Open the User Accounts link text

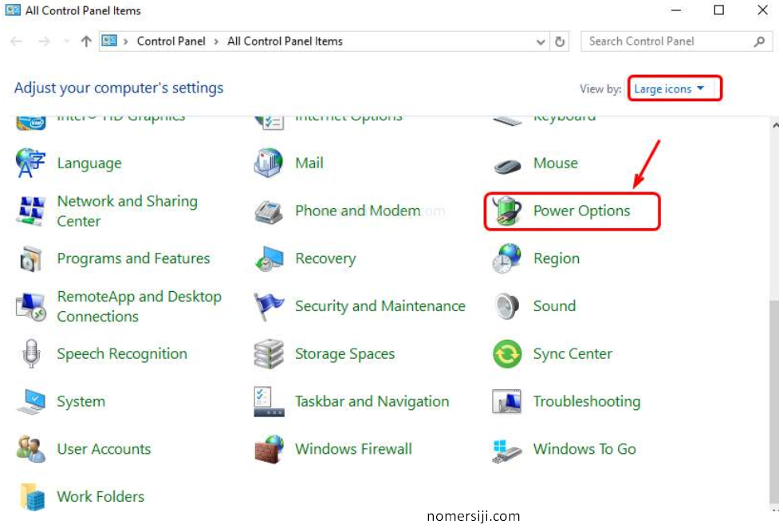point(104,448)
